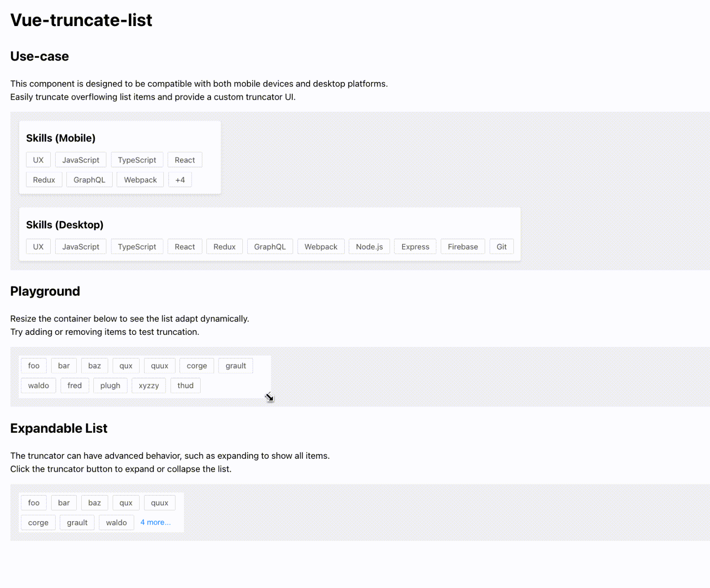Click the Express chip

point(415,246)
